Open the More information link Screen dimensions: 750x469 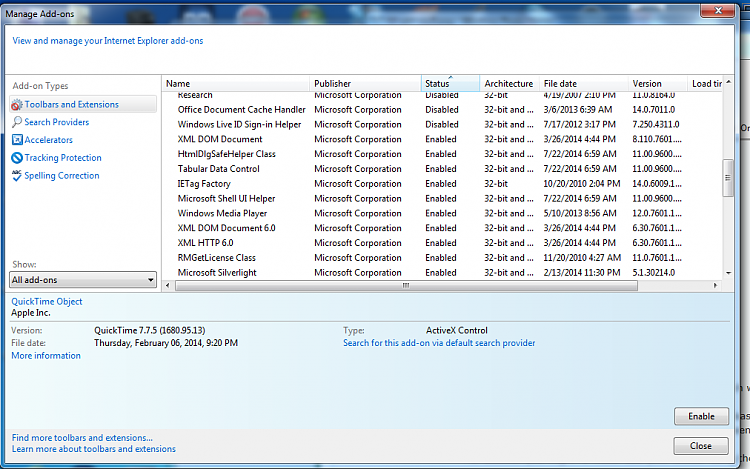[46, 356]
